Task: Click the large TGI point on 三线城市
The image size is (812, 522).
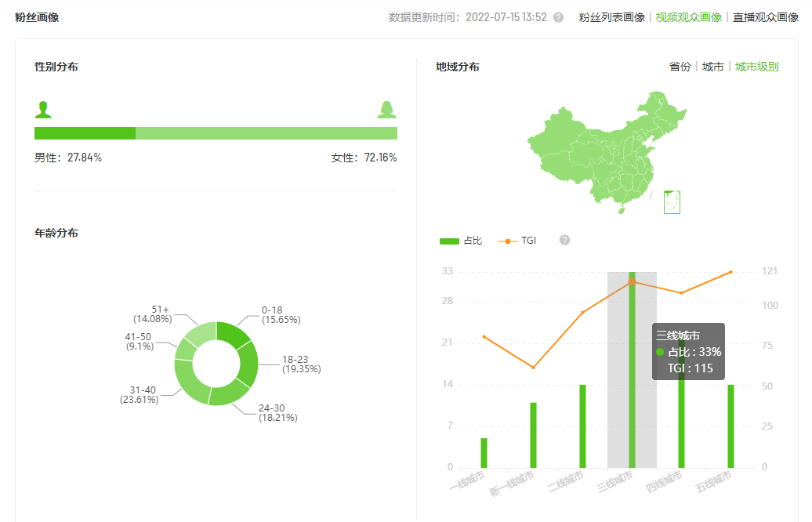Action: coord(632,281)
